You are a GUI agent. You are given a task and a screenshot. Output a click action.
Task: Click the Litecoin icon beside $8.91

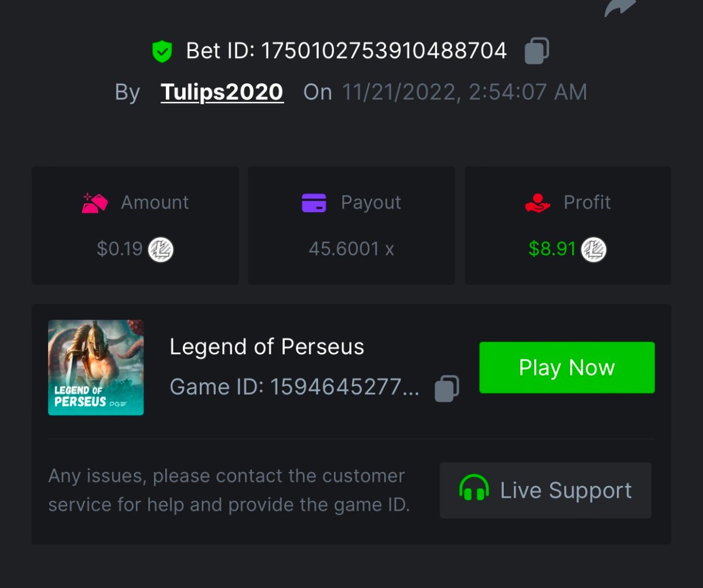593,249
